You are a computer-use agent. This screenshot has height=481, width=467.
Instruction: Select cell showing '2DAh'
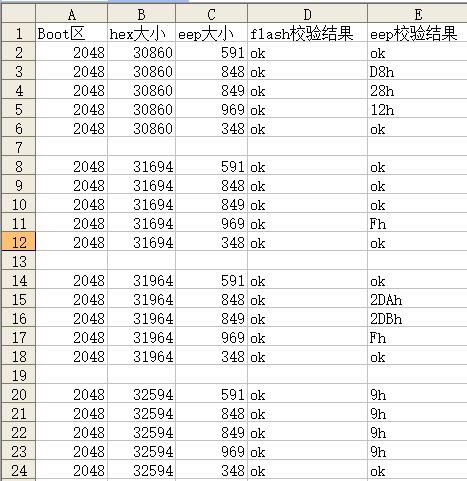coord(417,299)
